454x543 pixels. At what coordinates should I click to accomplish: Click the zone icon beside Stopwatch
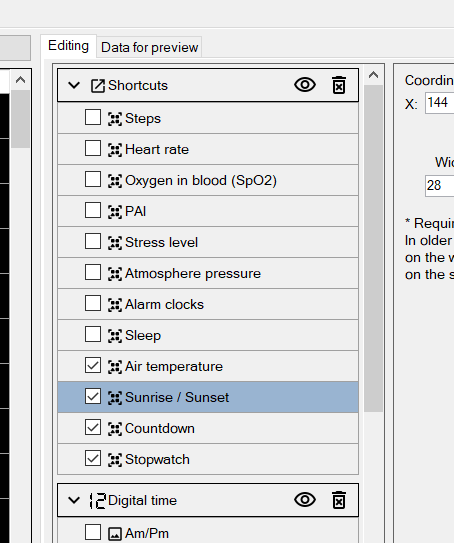[115, 460]
